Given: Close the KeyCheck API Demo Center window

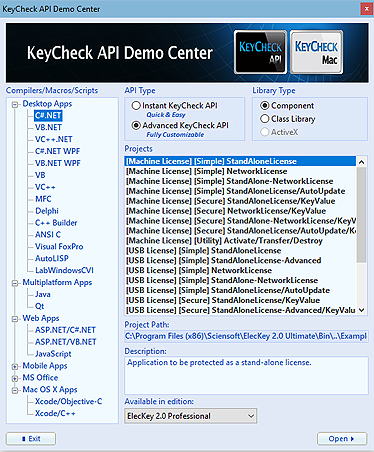Looking at the screenshot, I should click(367, 9).
